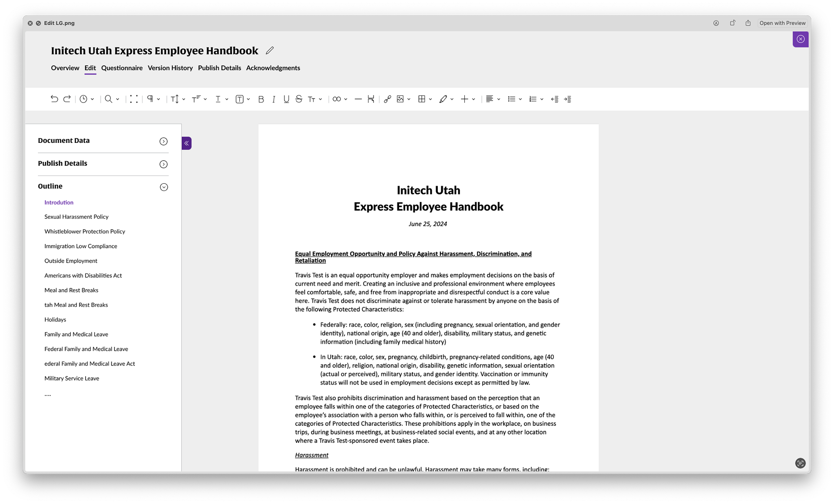Screen dimensions: 834x504
Task: Open the bulleted list dropdown
Action: coord(520,99)
